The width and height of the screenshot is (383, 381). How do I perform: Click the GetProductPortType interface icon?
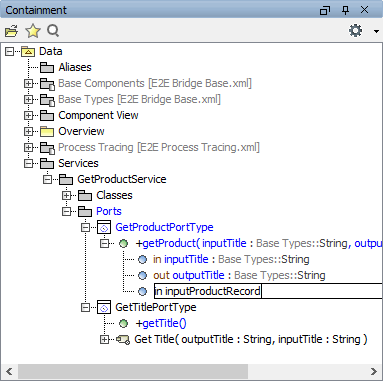click(x=104, y=227)
